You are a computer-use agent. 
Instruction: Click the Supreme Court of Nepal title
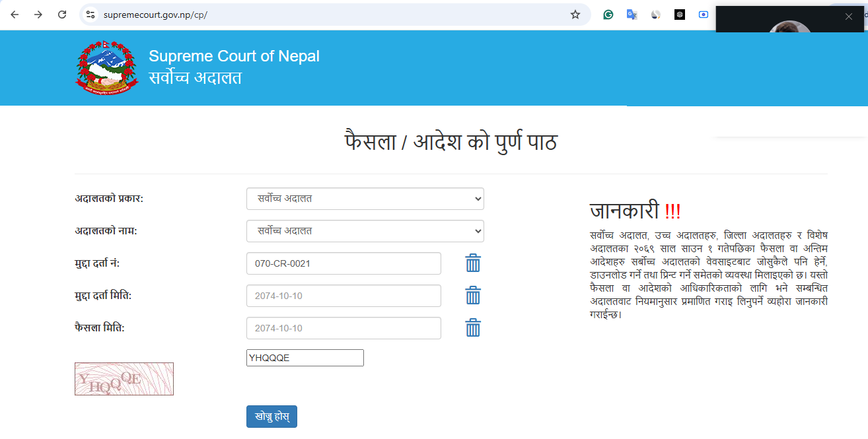point(234,56)
